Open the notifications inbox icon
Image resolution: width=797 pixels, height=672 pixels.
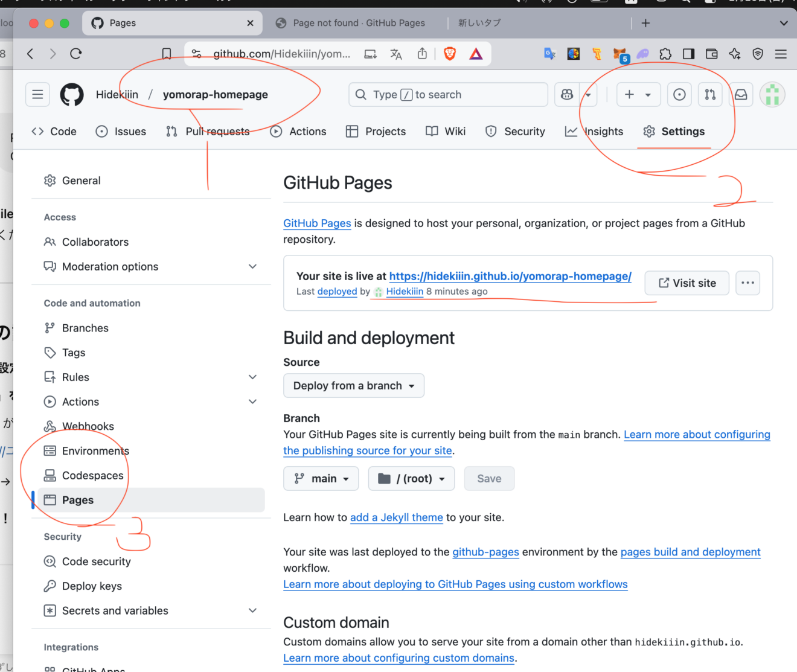[741, 94]
